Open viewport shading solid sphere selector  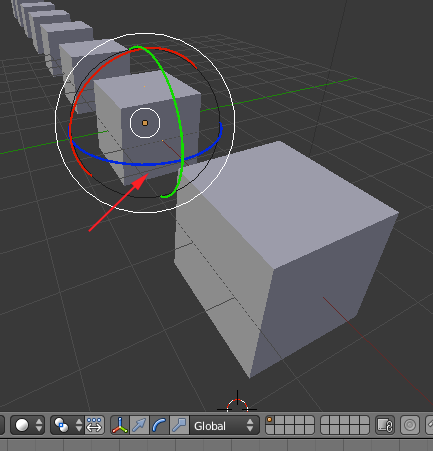28,425
